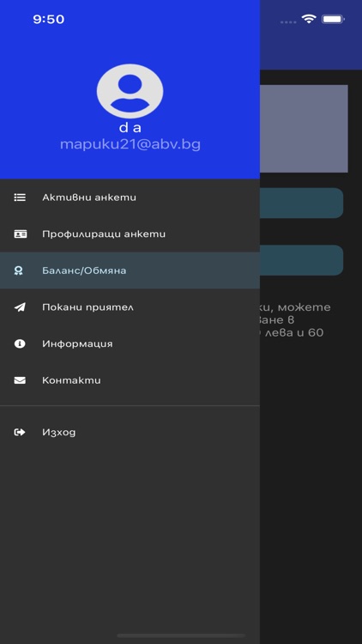Viewport: 362px width, 644px height.
Task: Choose Покани приятел from the drawer
Action: point(130,307)
